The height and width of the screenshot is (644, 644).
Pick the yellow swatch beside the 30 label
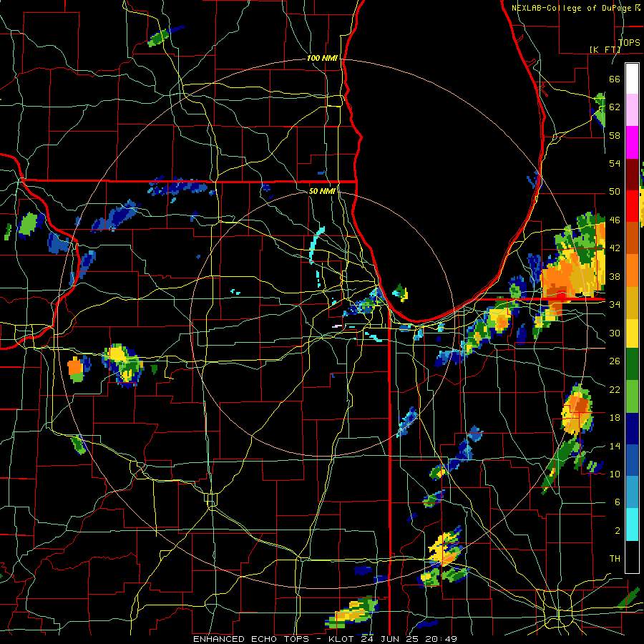(632, 333)
